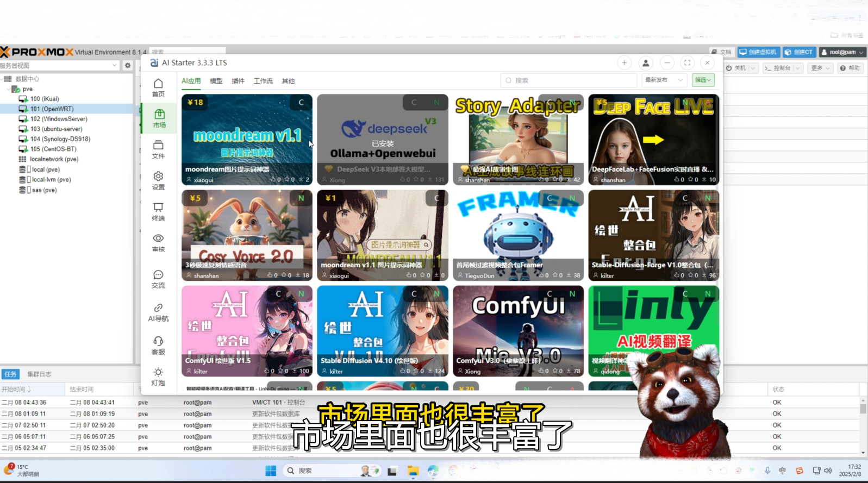Select the 市场 market icon in sidebar
Viewport: 868px width, 483px height.
159,118
